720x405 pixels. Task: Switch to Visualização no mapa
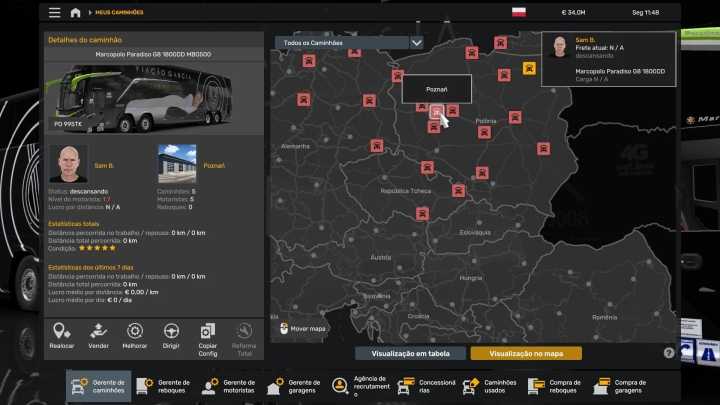click(x=526, y=354)
